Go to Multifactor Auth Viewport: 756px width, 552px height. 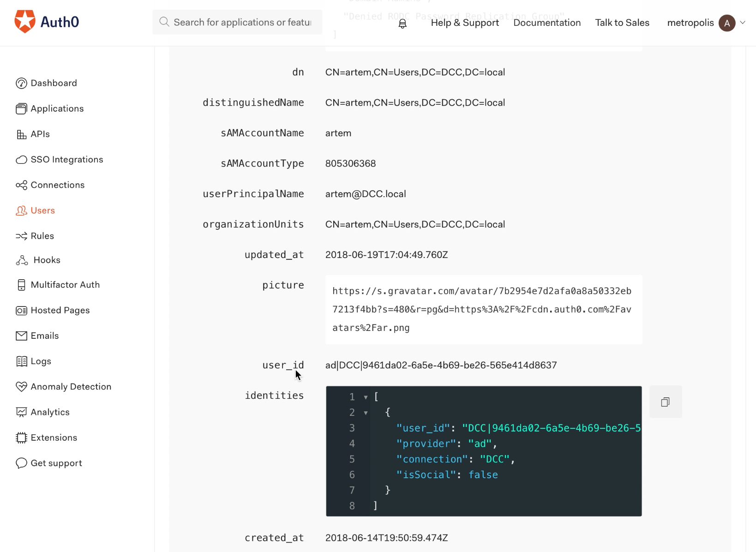65,285
